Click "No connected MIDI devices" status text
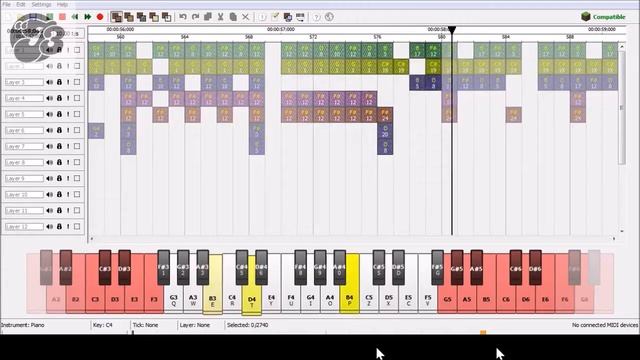This screenshot has height=360, width=640. (605, 325)
